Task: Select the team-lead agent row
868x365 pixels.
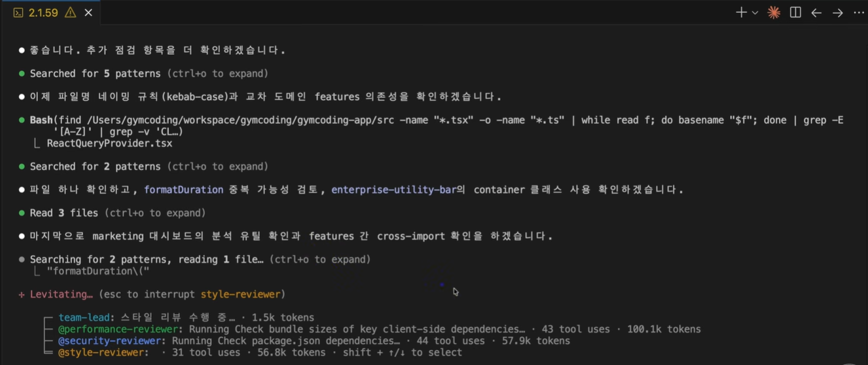Action: tap(186, 318)
